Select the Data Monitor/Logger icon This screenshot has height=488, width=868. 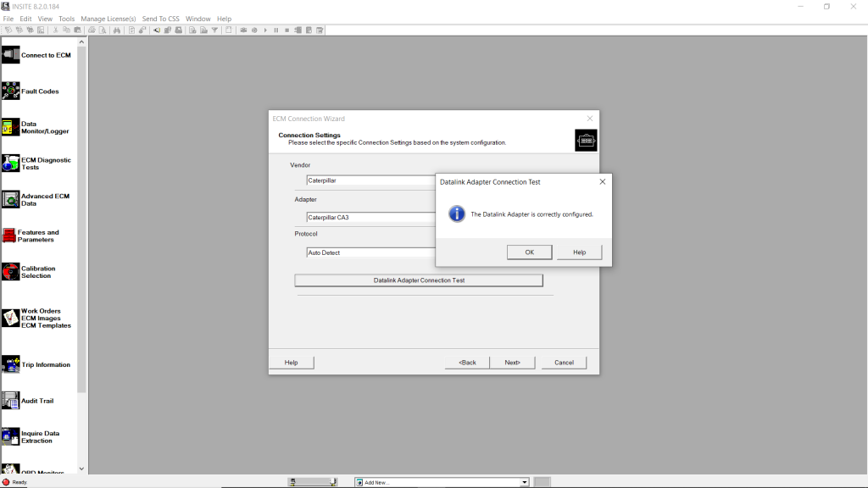(x=11, y=127)
